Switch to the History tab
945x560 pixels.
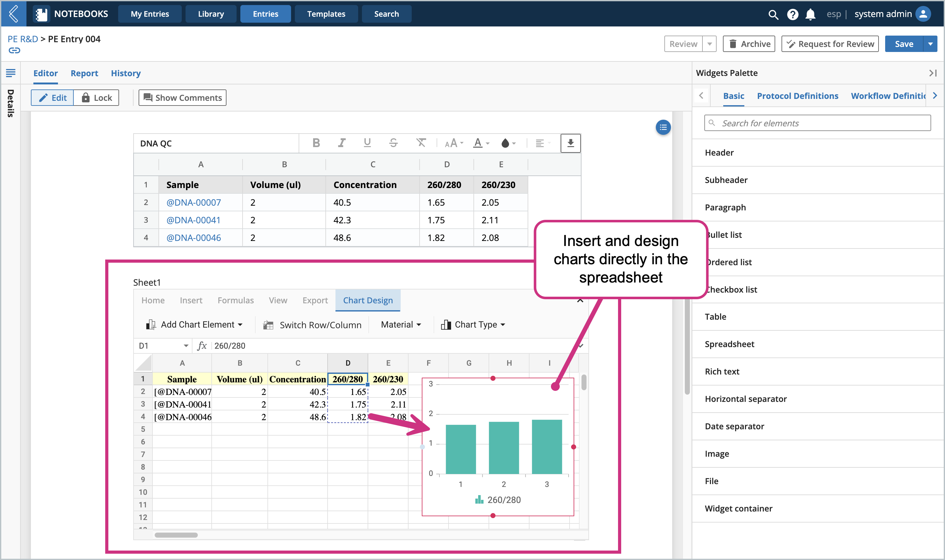126,73
